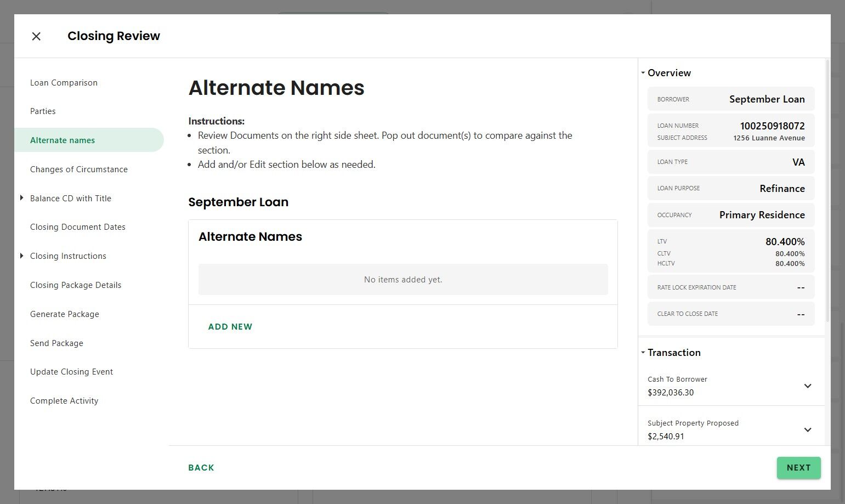The height and width of the screenshot is (504, 845).
Task: Select the Send Package step
Action: (56, 343)
